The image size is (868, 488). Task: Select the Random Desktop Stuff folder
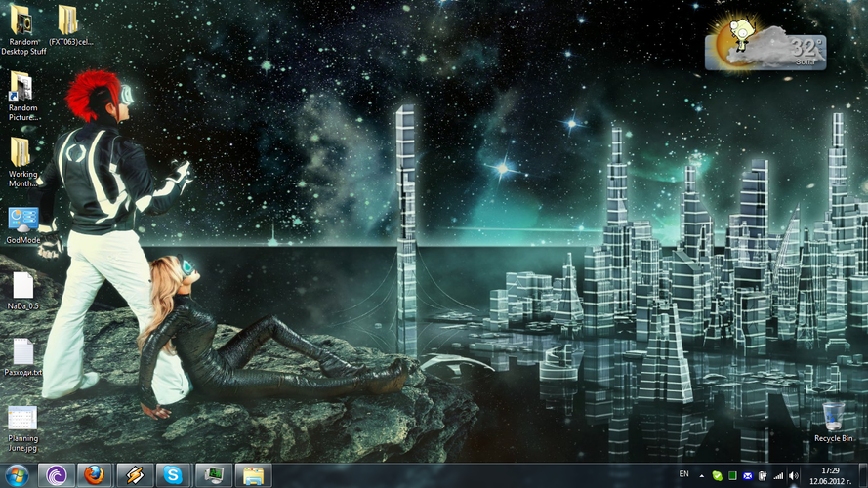21,21
